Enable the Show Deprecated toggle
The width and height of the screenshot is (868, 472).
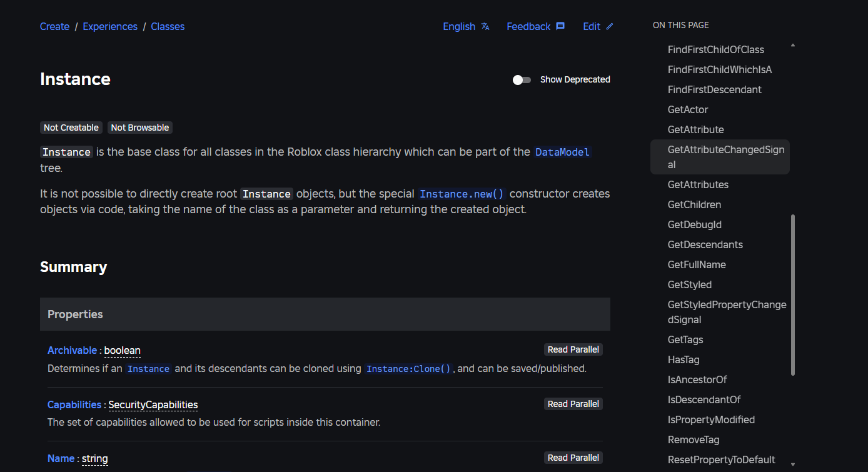click(x=521, y=79)
